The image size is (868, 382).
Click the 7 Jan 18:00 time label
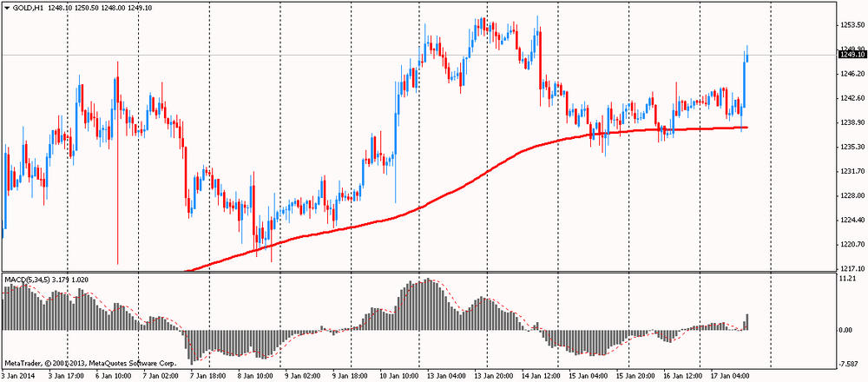coord(207,375)
